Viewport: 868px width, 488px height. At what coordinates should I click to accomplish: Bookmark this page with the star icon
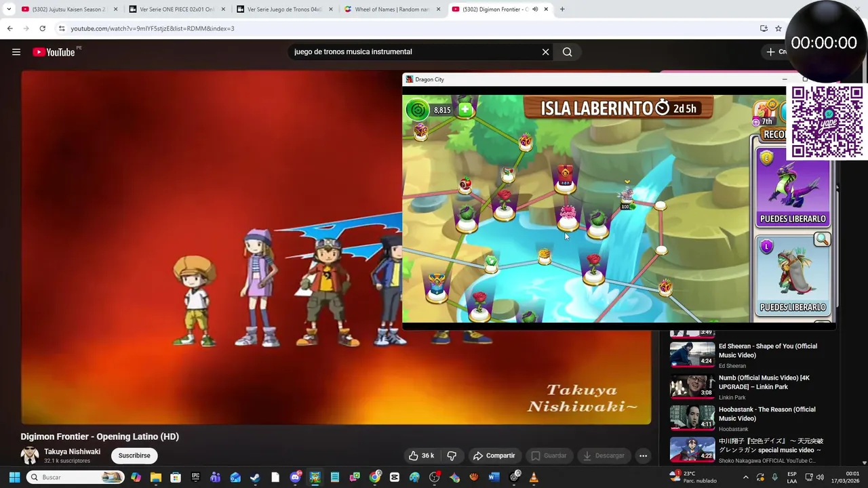778,28
